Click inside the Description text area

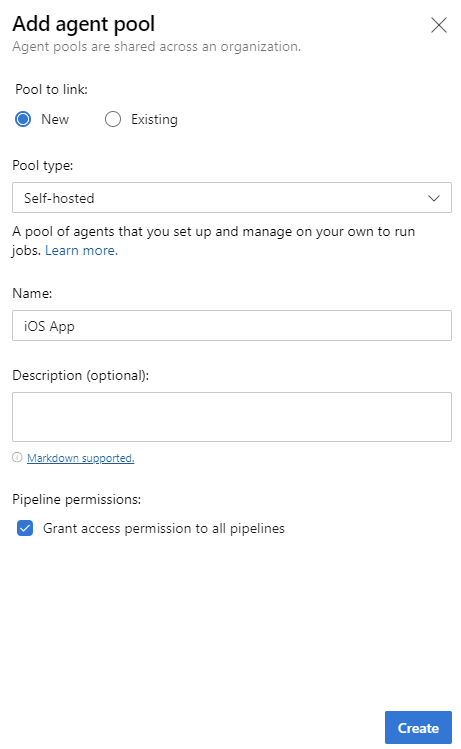(232, 417)
